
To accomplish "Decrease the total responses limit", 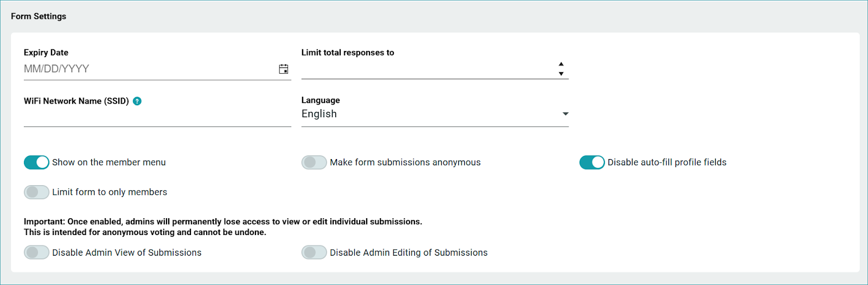I will click(561, 74).
